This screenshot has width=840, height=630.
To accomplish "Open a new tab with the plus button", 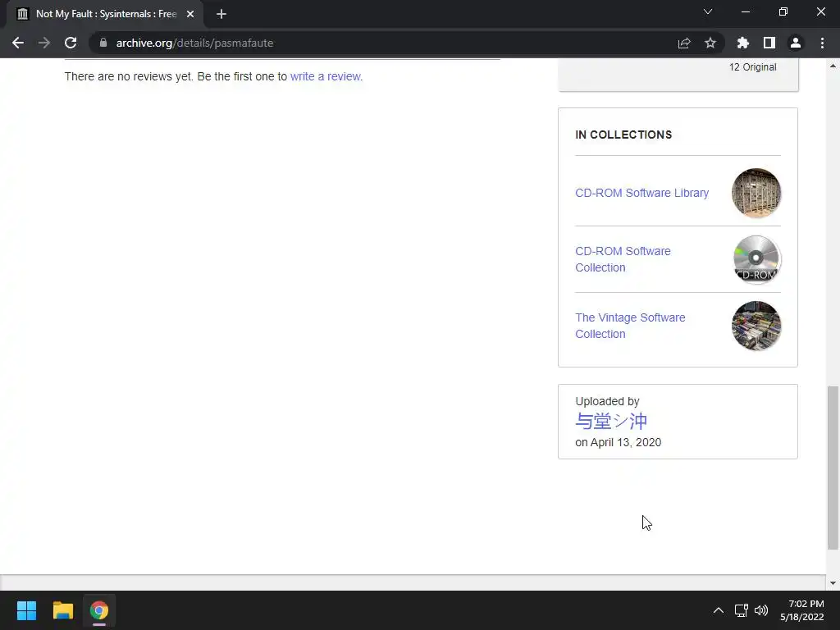I will [221, 14].
